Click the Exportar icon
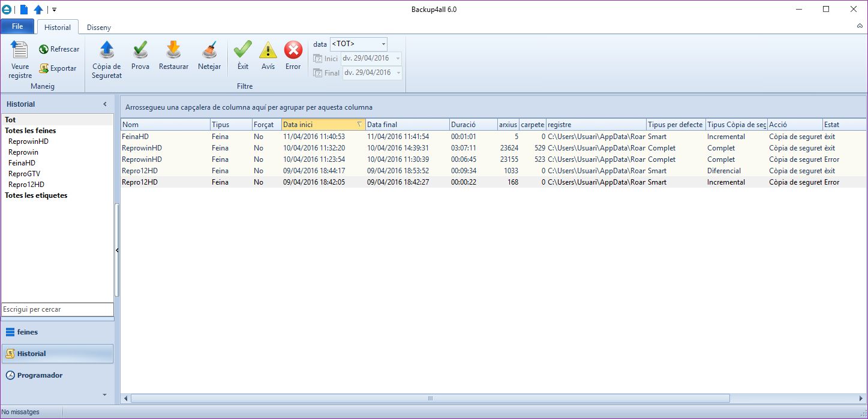The image size is (868, 419). 44,68
